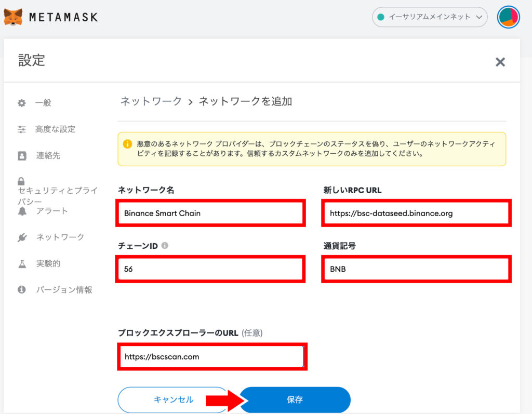Open the 高度な設定 section
This screenshot has height=414, width=532.
click(x=55, y=129)
